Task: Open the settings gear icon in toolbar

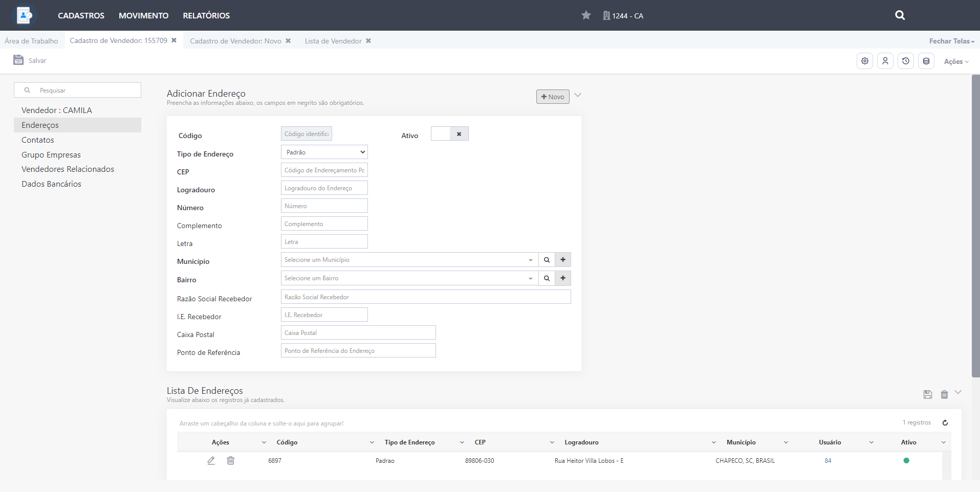Action: (865, 61)
